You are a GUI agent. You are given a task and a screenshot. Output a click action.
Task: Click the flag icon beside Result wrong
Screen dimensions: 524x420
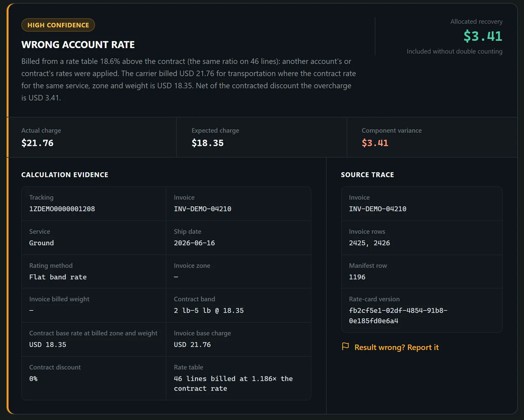[x=345, y=347]
